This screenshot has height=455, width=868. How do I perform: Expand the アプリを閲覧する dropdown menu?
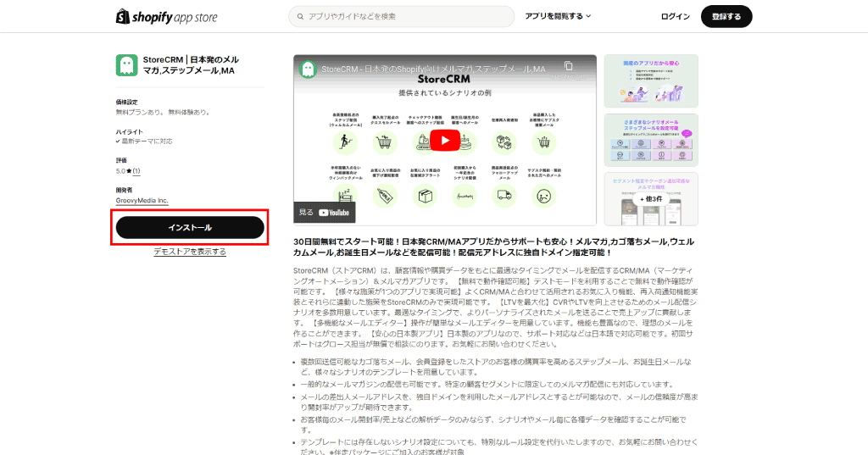(558, 16)
